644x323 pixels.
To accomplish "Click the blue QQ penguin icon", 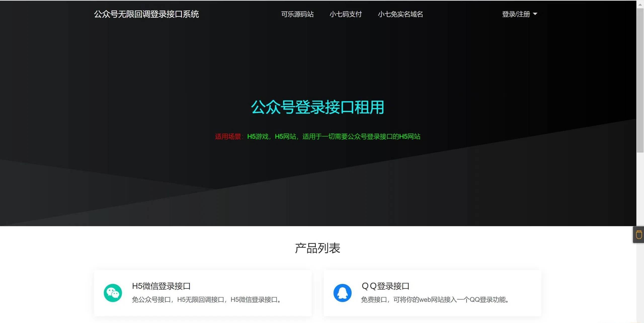I will click(x=342, y=293).
